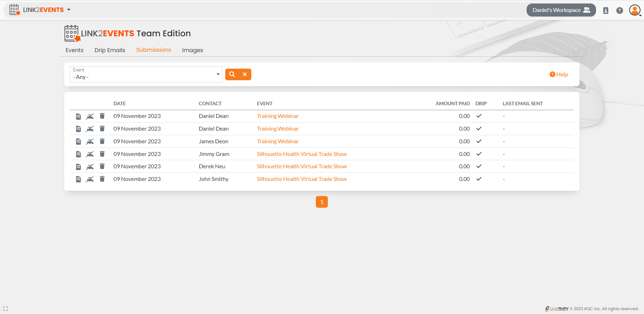Click the drip checkmark in Jimmy Gram's row
This screenshot has width=644, height=314.
[479, 154]
